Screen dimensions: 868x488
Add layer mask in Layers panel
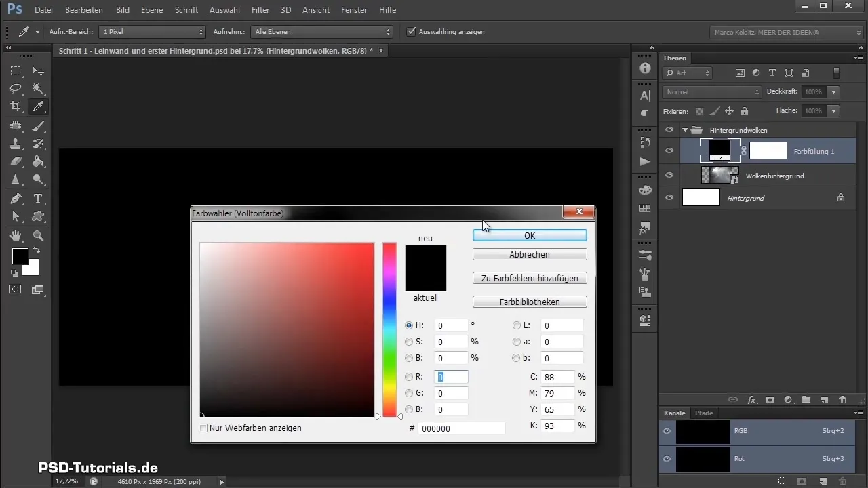point(770,400)
